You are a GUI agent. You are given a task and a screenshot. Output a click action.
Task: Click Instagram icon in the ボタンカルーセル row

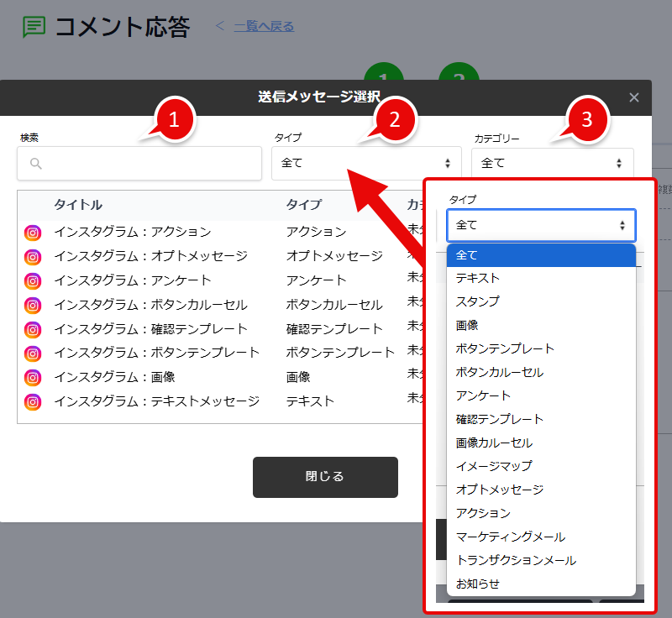click(33, 306)
